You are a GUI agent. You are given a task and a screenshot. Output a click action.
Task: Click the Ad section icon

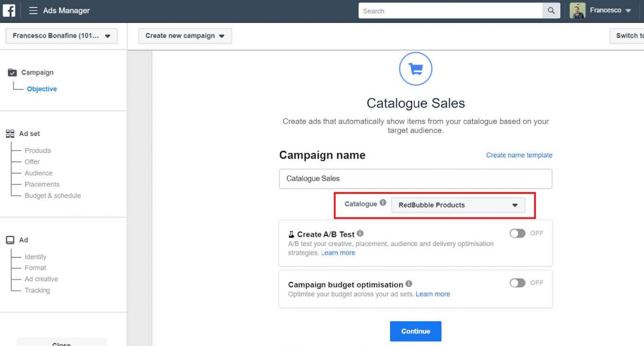10,240
